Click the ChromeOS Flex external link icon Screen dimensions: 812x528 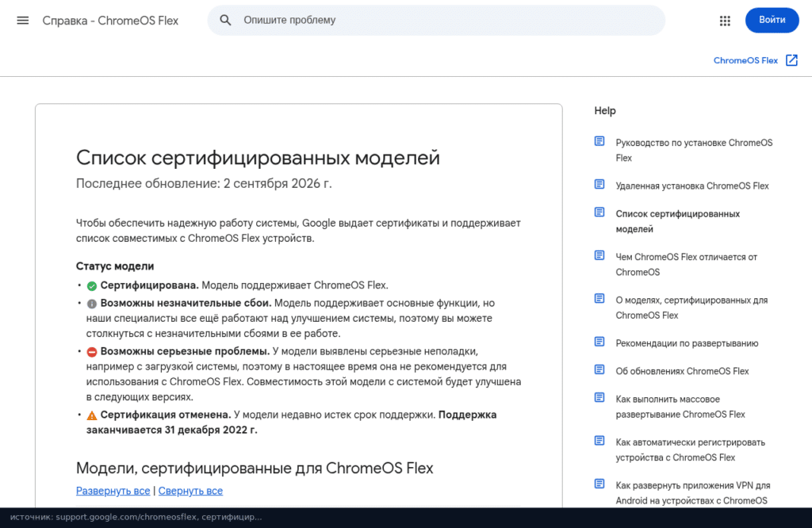click(791, 60)
